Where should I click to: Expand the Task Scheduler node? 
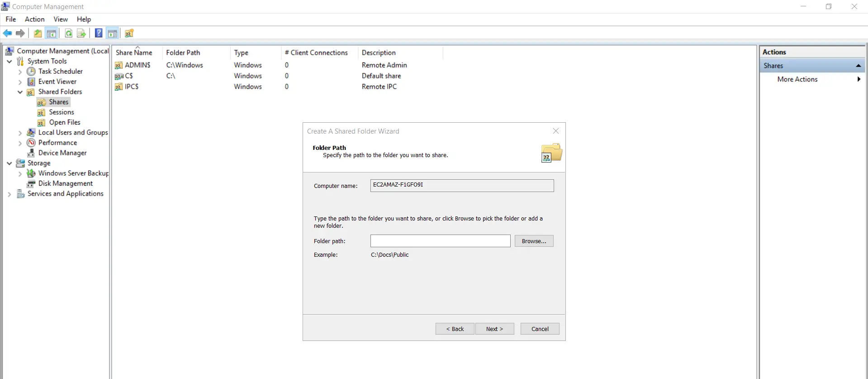[20, 72]
